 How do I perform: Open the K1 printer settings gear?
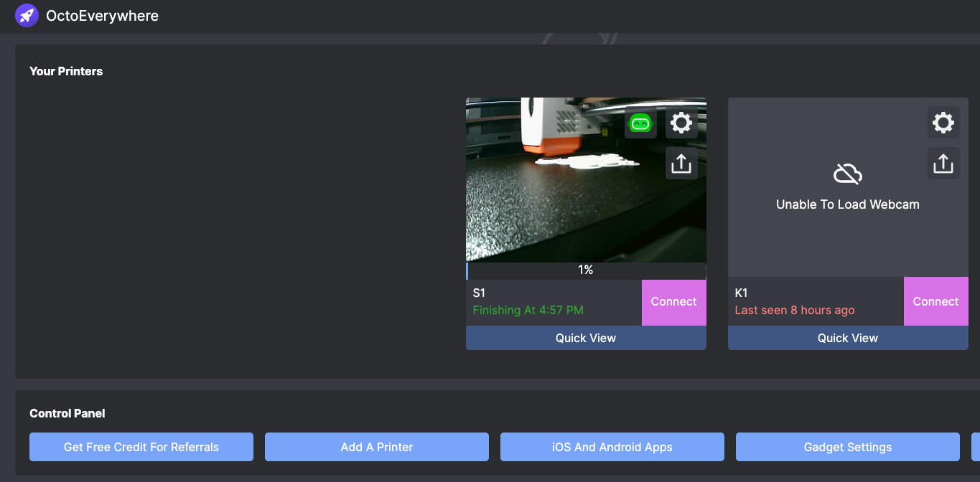[x=943, y=123]
